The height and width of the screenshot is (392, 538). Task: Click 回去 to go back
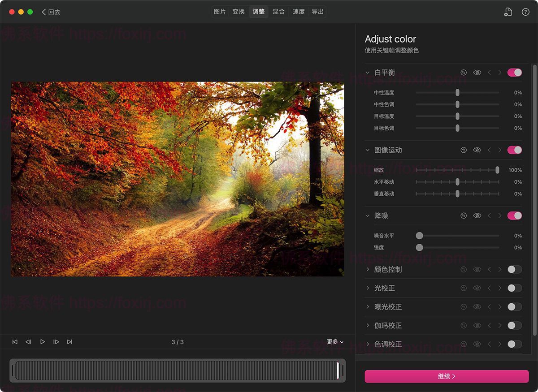point(51,12)
